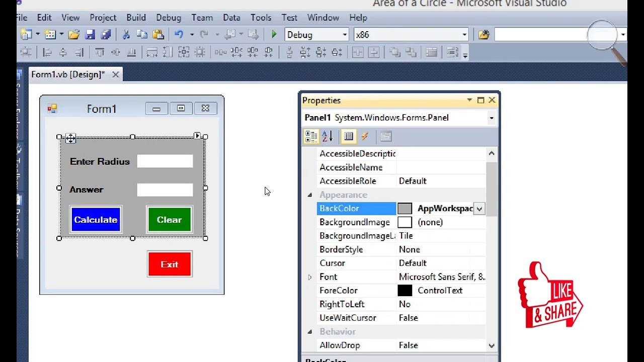Viewport: 644px width, 362px height.
Task: Click the ForeColor black color swatch
Action: (405, 291)
